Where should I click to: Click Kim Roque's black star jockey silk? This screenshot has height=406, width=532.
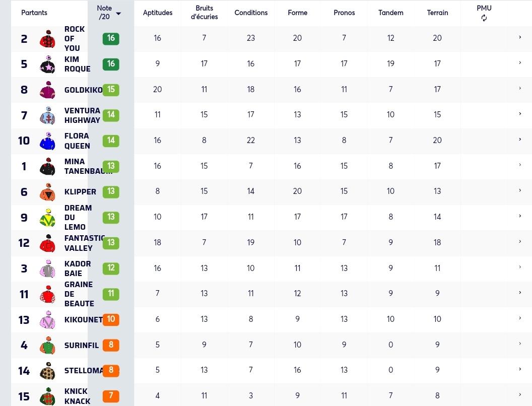pyautogui.click(x=47, y=64)
